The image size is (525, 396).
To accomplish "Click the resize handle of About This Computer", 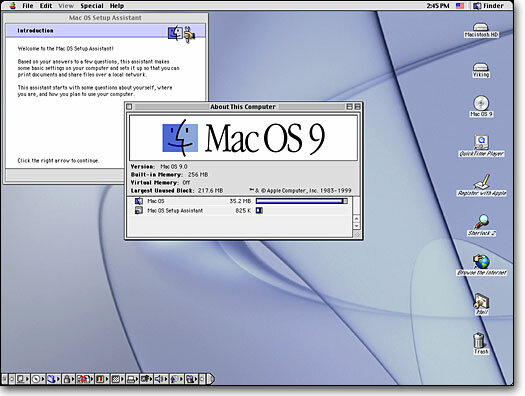I will [357, 234].
